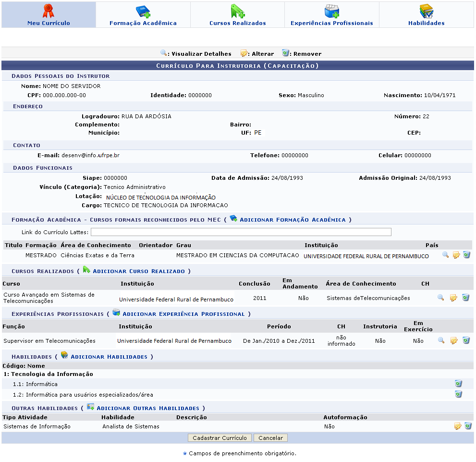View details of the Mestrado academic entry
The image size is (476, 462).
click(445, 255)
